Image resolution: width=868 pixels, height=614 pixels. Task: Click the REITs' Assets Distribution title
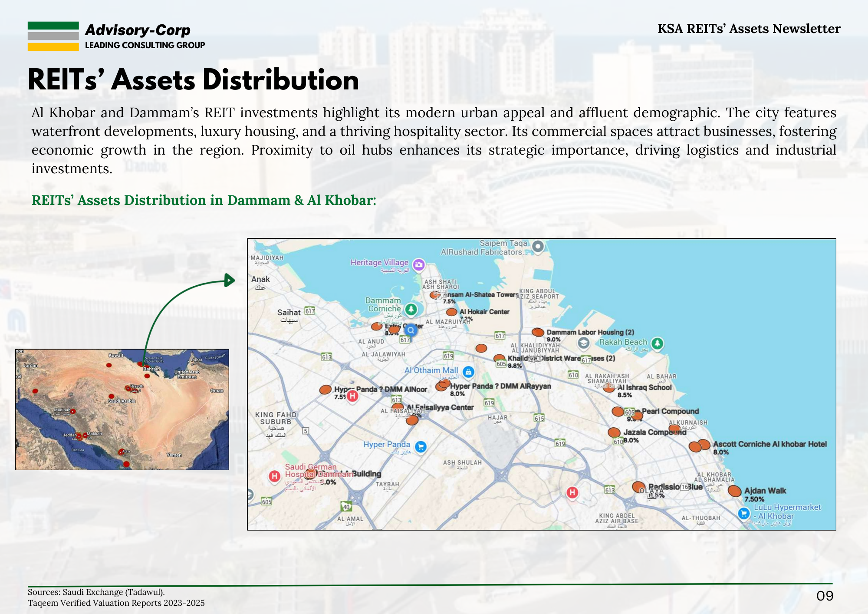tap(194, 80)
